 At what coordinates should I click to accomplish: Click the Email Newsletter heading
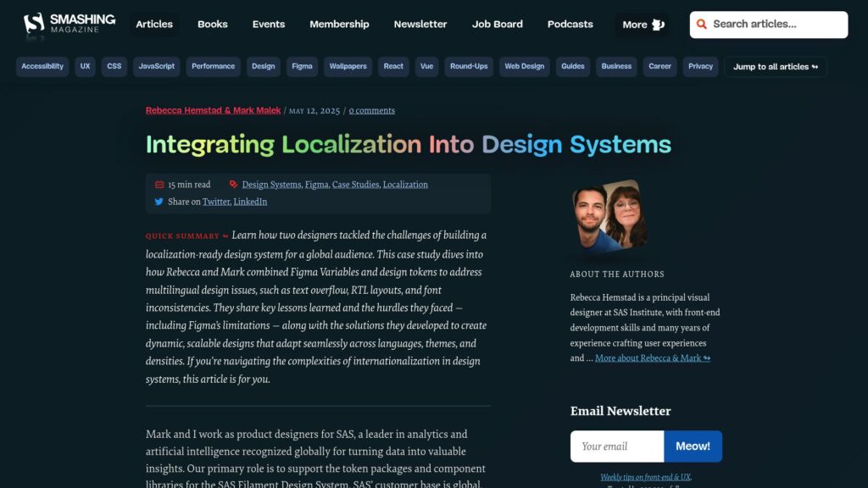click(620, 411)
